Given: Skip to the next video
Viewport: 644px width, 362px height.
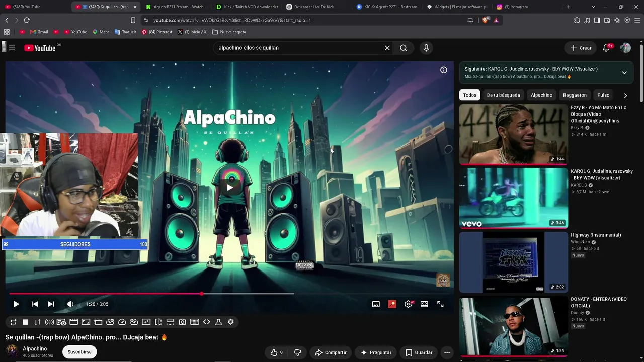Looking at the screenshot, I should click(51, 304).
